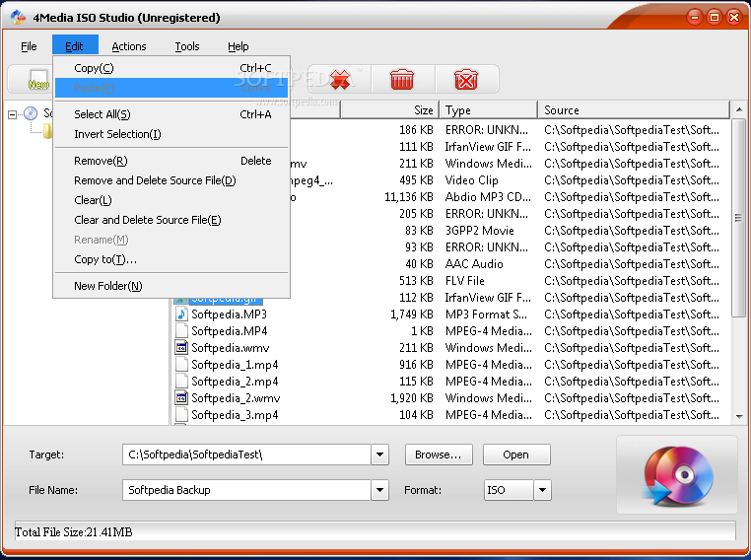Click the Type column header
The width and height of the screenshot is (751, 560).
pos(489,110)
